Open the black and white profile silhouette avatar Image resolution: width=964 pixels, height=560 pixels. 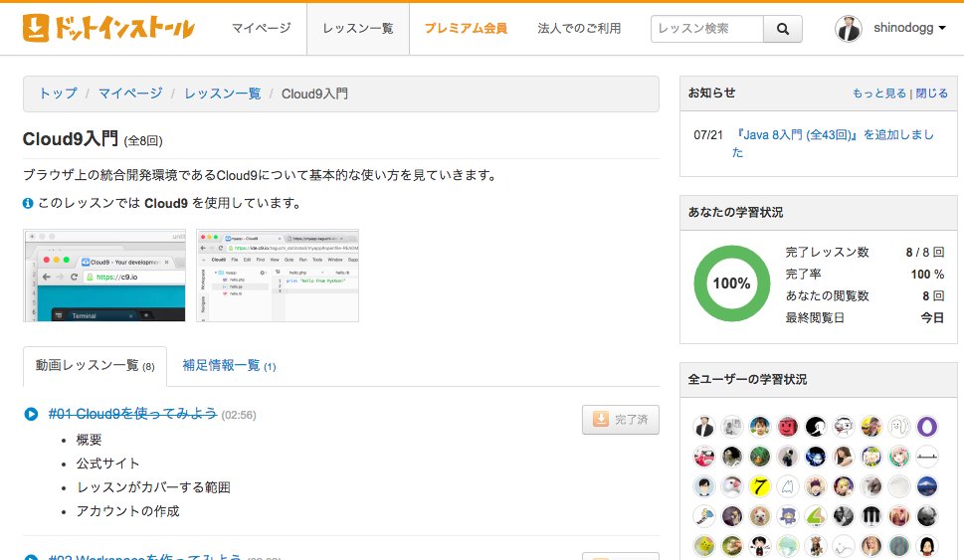tap(815, 427)
